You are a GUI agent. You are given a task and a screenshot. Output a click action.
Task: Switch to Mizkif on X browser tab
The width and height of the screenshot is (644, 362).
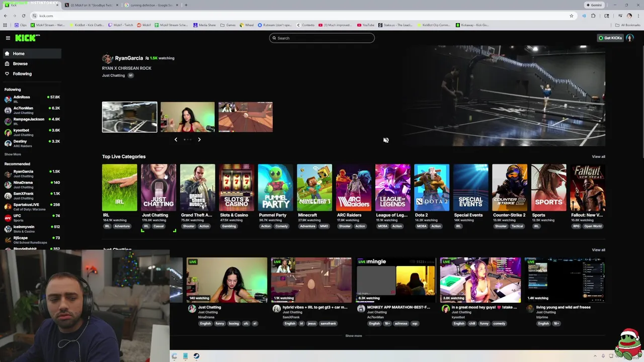click(x=91, y=5)
